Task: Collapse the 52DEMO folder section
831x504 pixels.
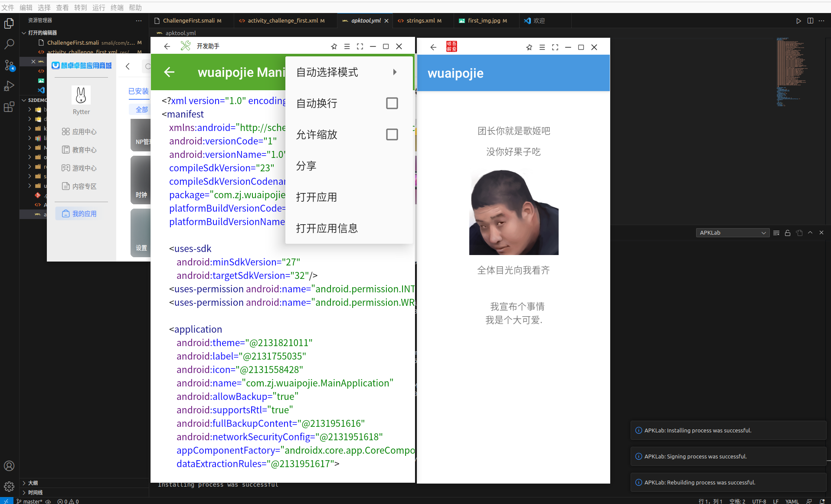Action: tap(35, 100)
